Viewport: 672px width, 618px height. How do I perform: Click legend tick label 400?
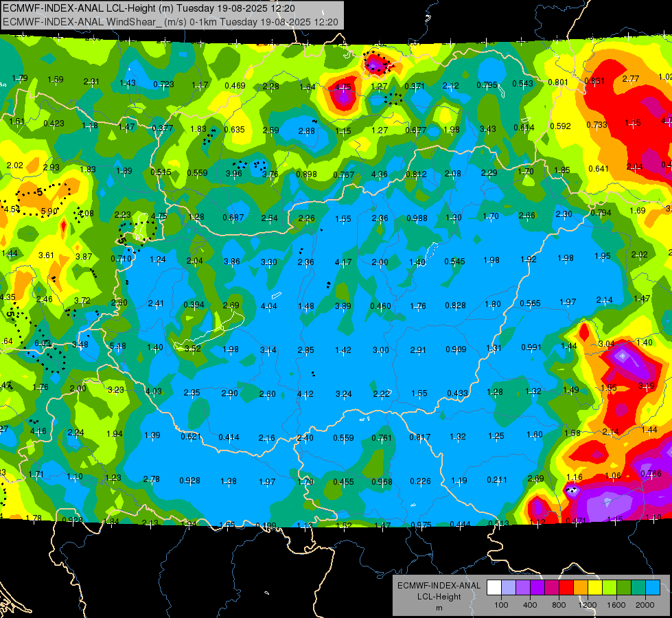point(530,605)
